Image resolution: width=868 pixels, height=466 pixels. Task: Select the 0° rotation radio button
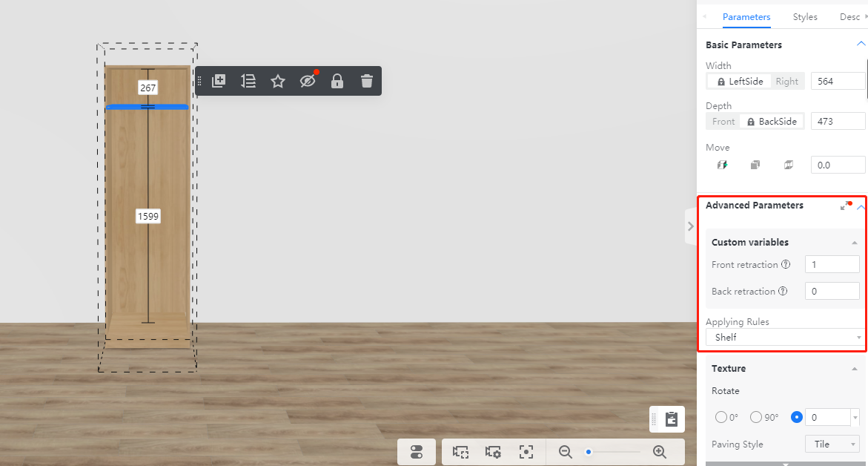click(x=720, y=417)
